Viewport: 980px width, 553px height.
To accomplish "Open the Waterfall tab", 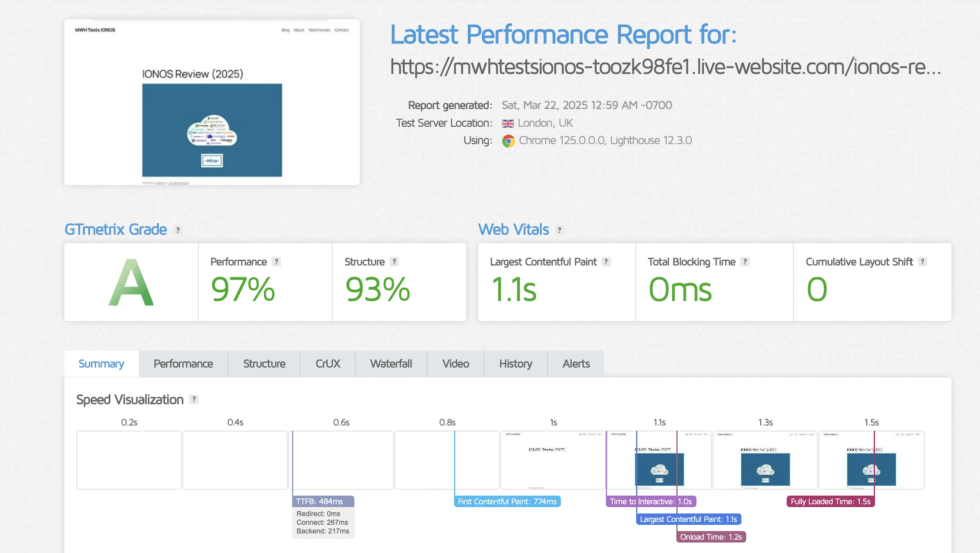I will point(391,364).
